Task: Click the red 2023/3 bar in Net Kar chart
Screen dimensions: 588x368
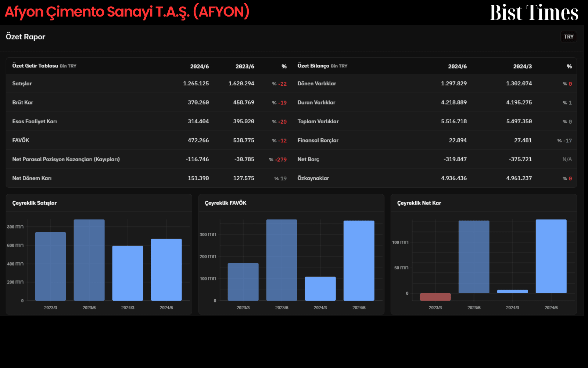Action: [x=435, y=297]
